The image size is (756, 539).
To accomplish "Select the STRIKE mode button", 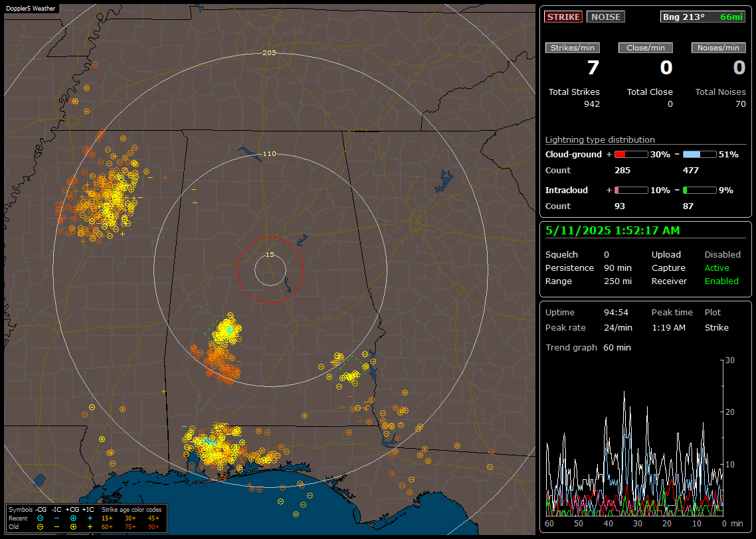I will tap(563, 17).
